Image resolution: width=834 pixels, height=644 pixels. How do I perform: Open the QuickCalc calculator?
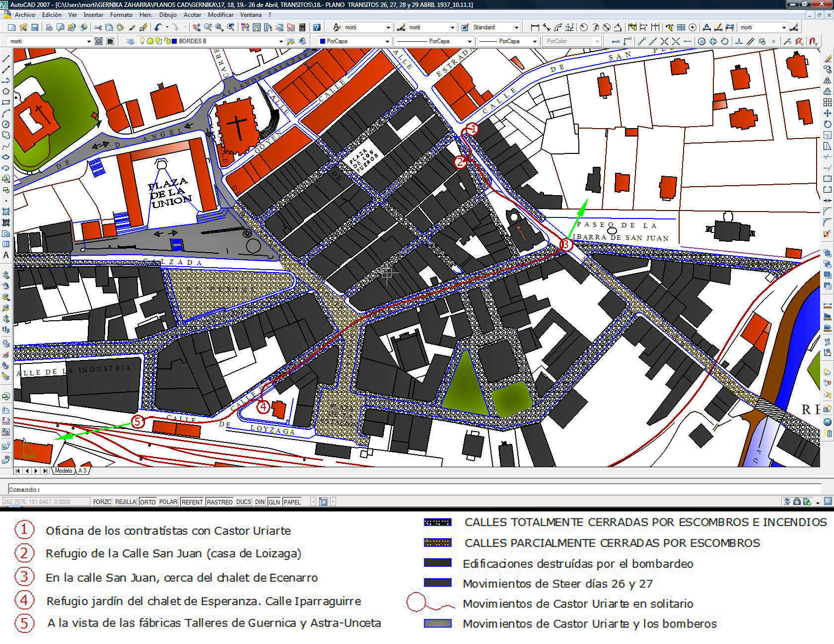click(302, 27)
